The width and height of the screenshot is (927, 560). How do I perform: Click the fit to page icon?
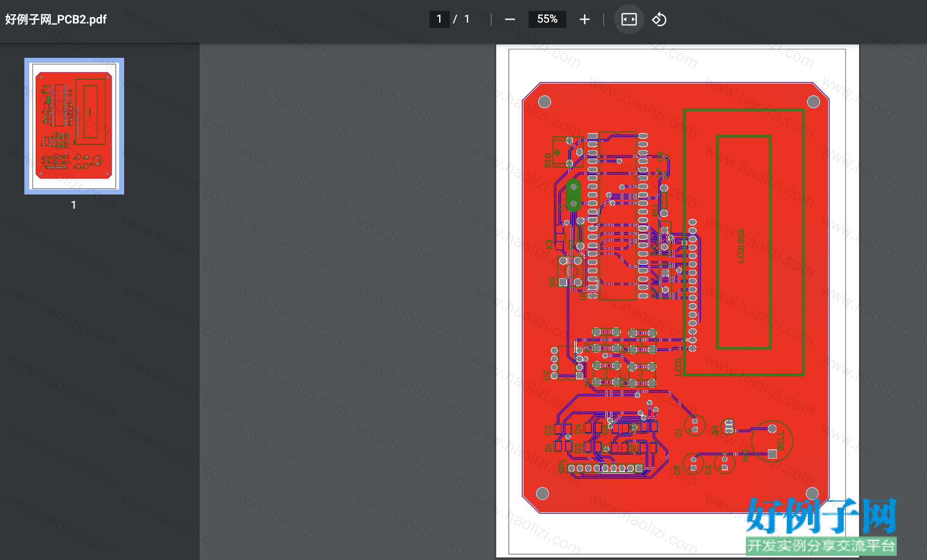click(629, 19)
